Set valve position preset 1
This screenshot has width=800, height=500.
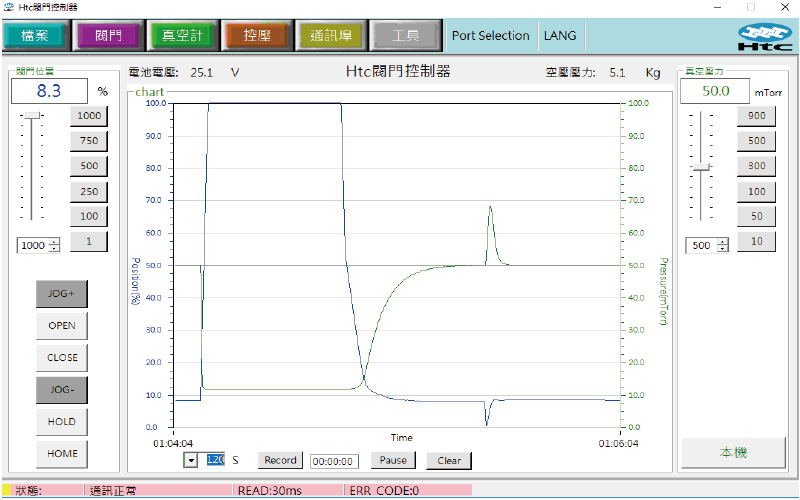(89, 241)
